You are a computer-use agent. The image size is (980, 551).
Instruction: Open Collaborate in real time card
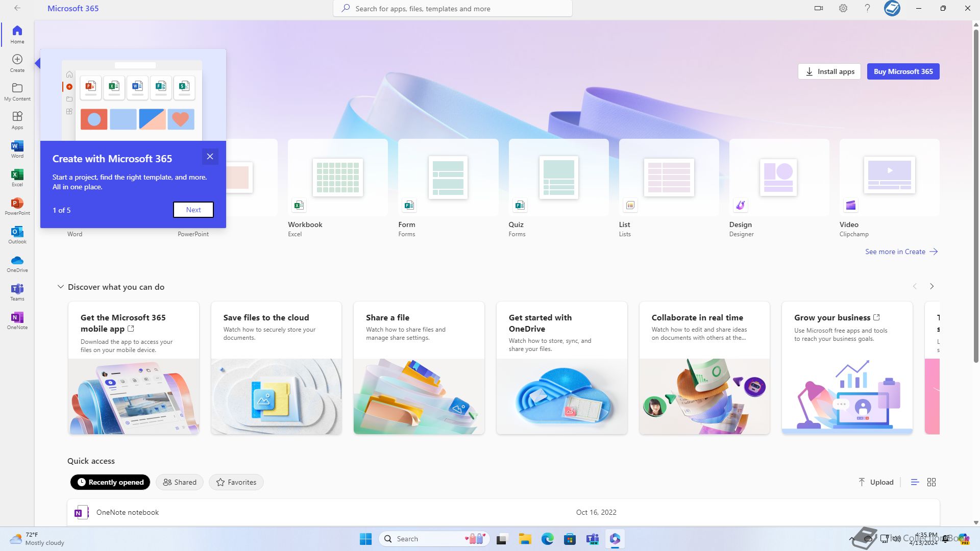click(x=704, y=368)
